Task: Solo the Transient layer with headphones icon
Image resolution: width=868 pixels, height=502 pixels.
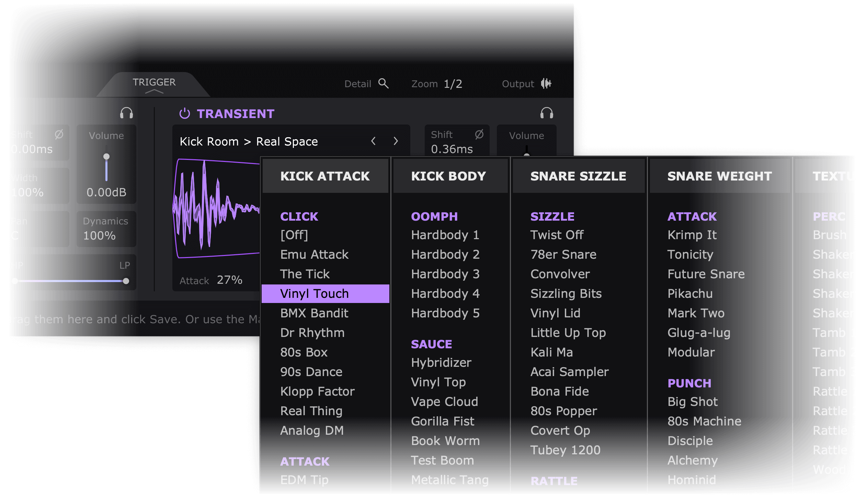Action: pos(547,113)
